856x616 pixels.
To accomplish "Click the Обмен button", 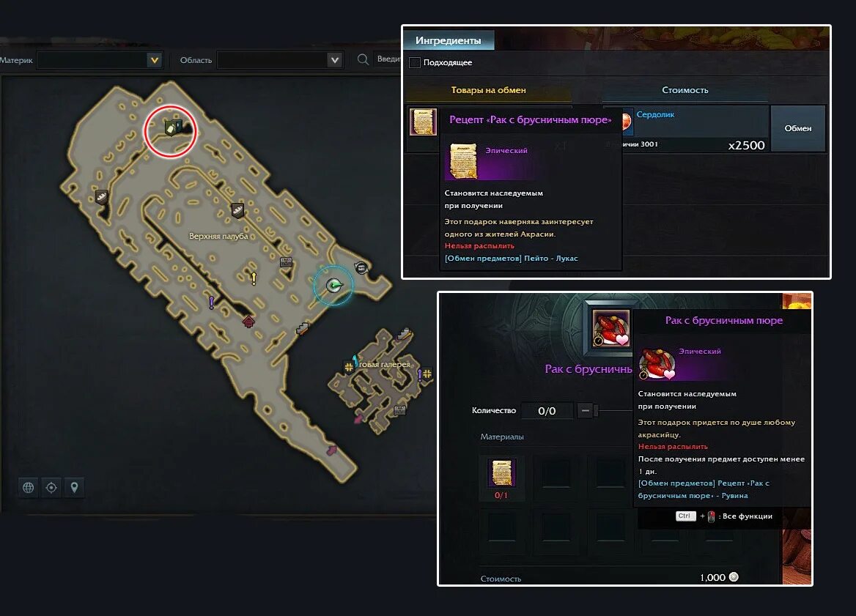I will pos(797,128).
